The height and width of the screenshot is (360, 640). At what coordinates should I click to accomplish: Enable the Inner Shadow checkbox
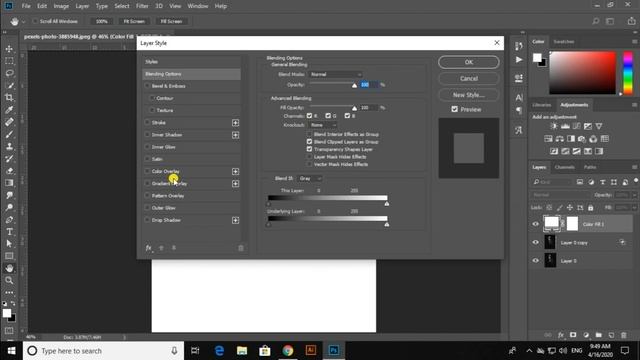(x=147, y=135)
